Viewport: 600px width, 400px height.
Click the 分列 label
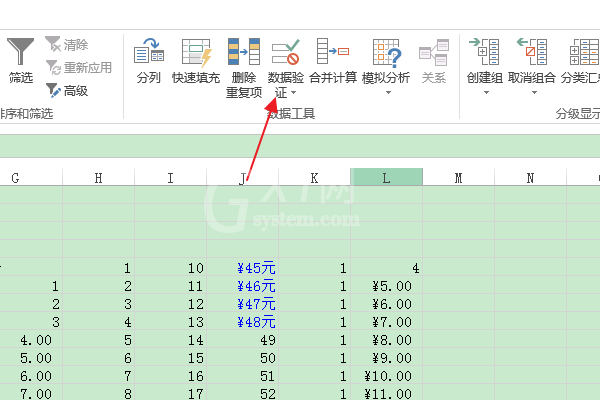148,78
